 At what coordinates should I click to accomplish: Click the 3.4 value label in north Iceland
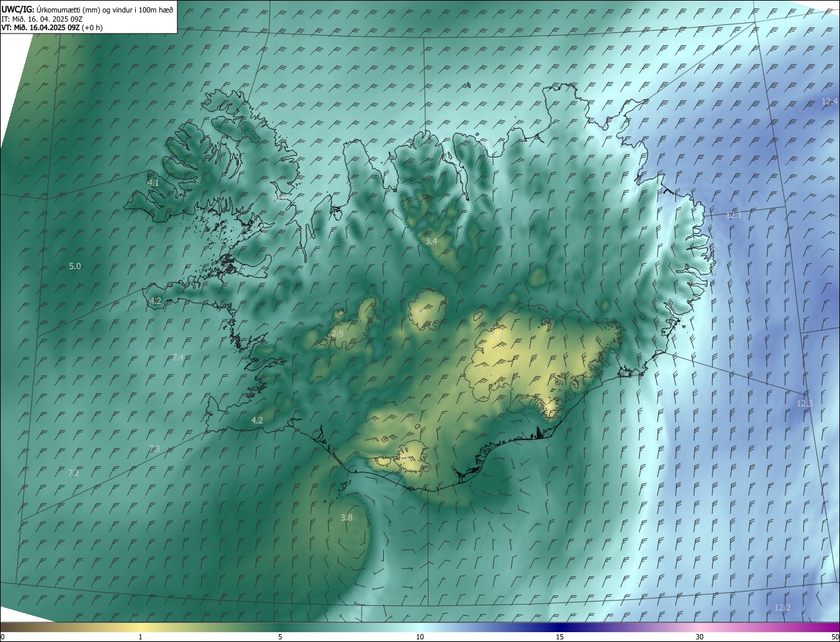pos(431,242)
